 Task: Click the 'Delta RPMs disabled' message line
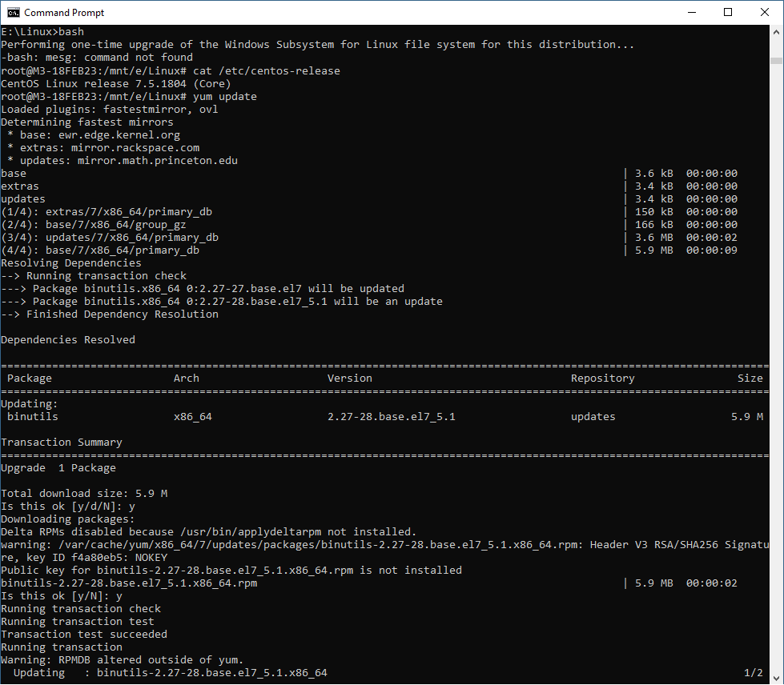(x=208, y=532)
